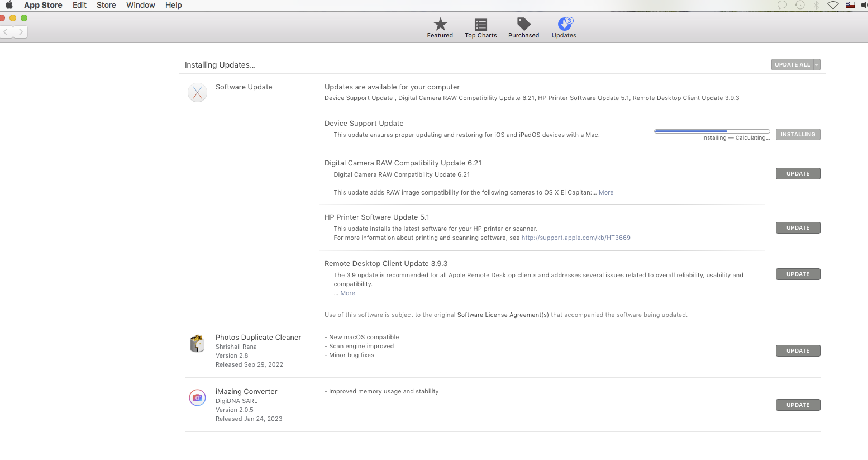Click the Digital Camera RAW Compatibility Update heading

tap(403, 163)
